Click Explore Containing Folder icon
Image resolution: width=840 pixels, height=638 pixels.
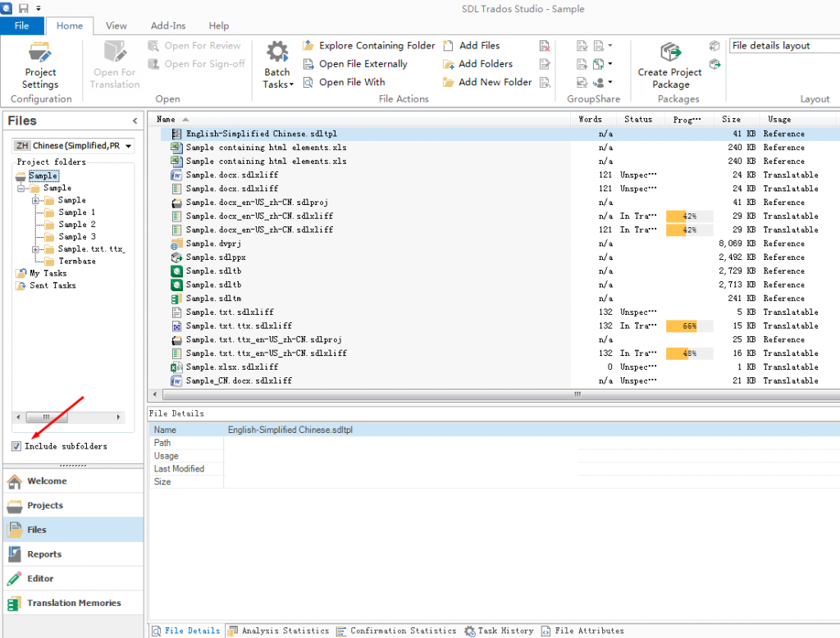(308, 46)
